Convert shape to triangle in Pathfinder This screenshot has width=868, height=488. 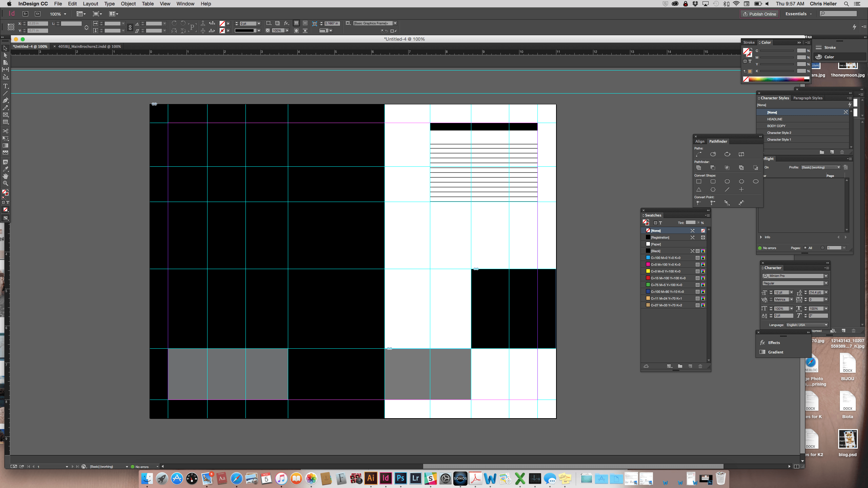point(699,190)
